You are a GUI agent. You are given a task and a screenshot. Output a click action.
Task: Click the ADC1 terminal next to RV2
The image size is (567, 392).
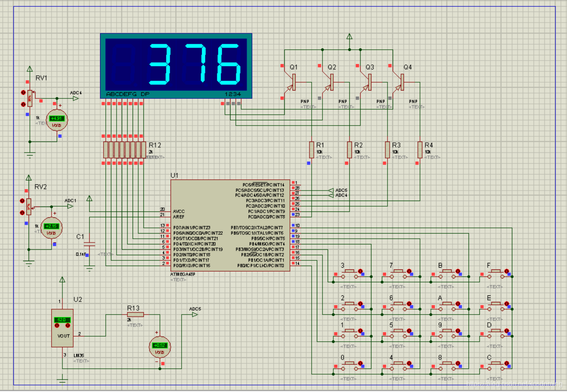click(x=70, y=206)
